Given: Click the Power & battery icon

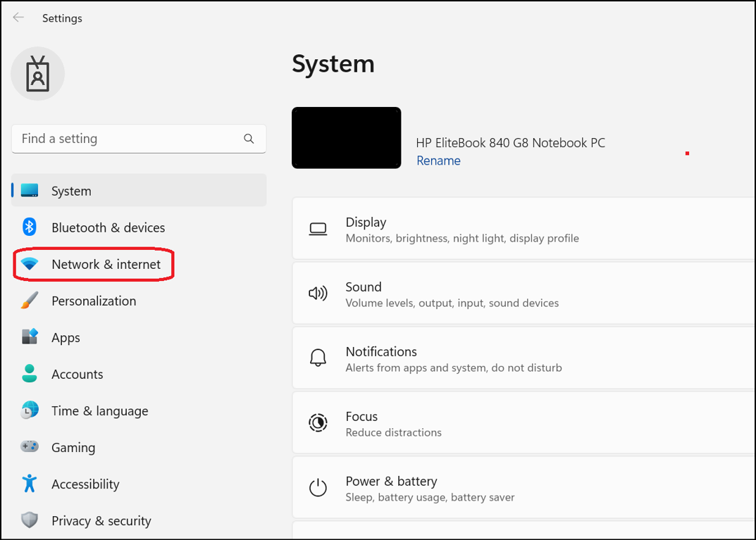Looking at the screenshot, I should click(318, 487).
